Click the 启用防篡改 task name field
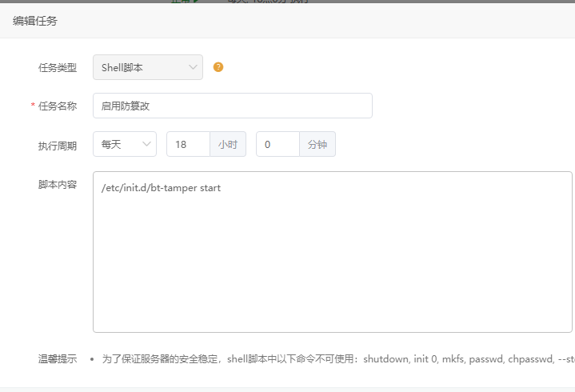The image size is (575, 392). (x=233, y=106)
